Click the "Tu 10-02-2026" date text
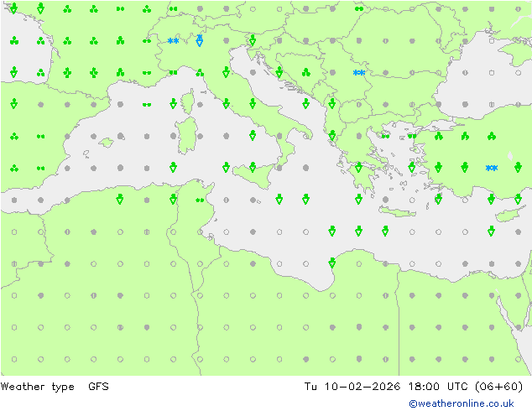This screenshot has height=411, width=532. coord(352,387)
